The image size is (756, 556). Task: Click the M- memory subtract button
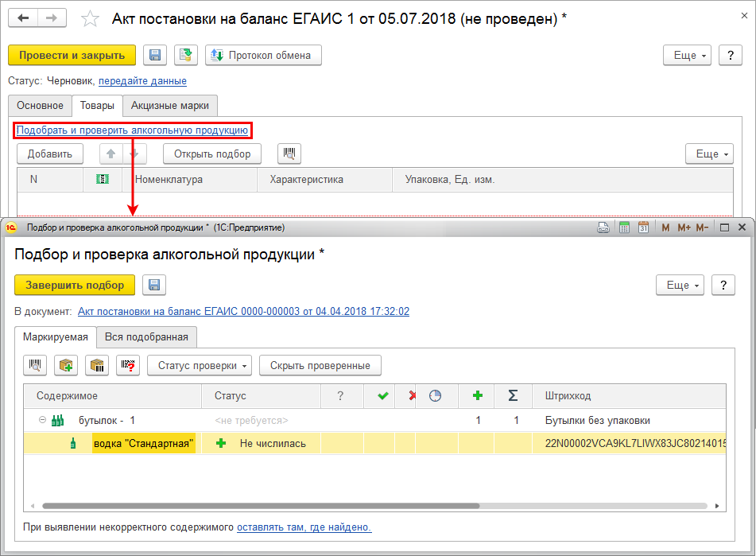coord(703,227)
